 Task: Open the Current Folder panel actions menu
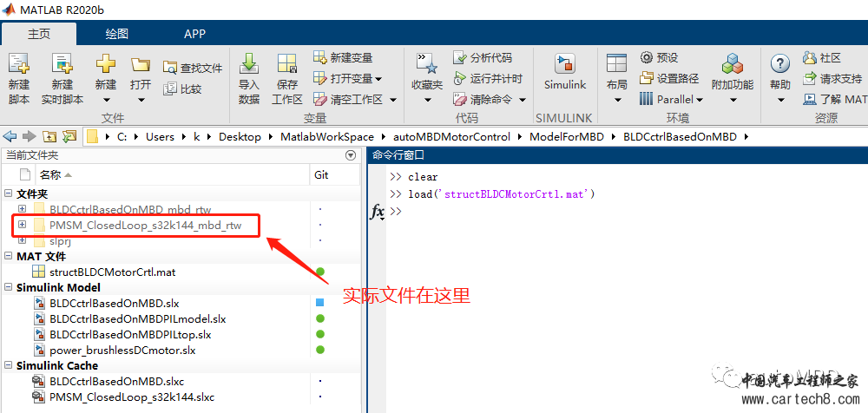point(350,155)
